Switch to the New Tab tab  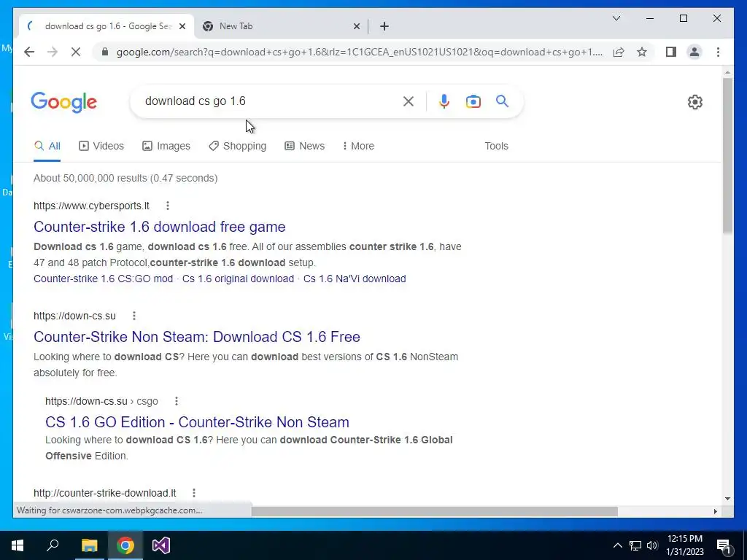click(281, 26)
